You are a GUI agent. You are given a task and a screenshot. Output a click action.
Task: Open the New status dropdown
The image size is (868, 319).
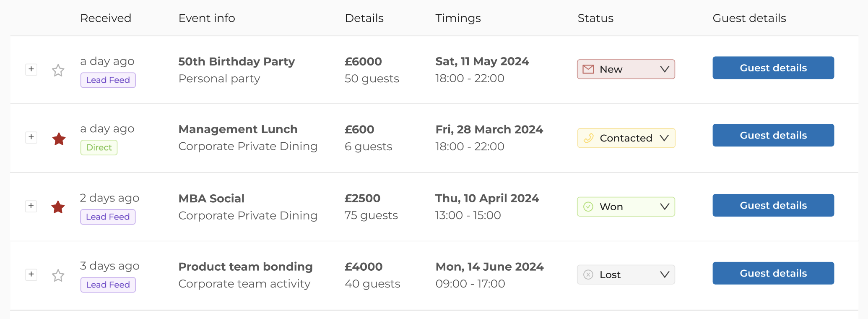(x=626, y=69)
